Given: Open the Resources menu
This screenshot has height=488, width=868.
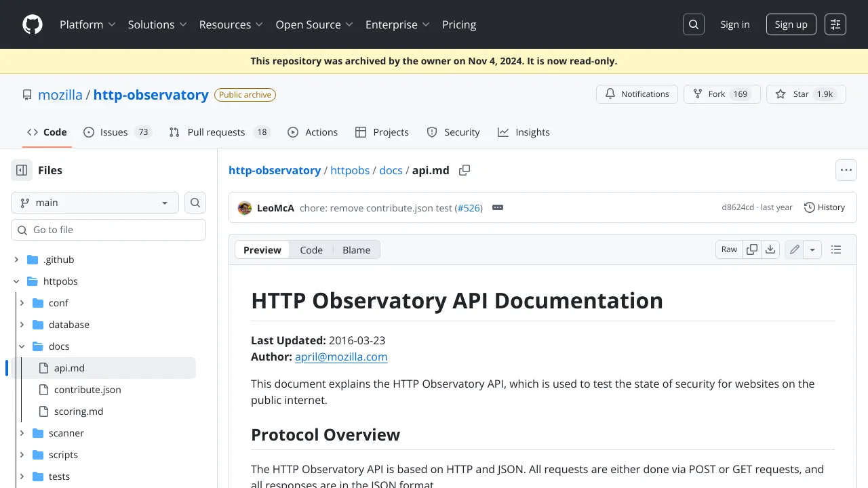Looking at the screenshot, I should click(231, 24).
